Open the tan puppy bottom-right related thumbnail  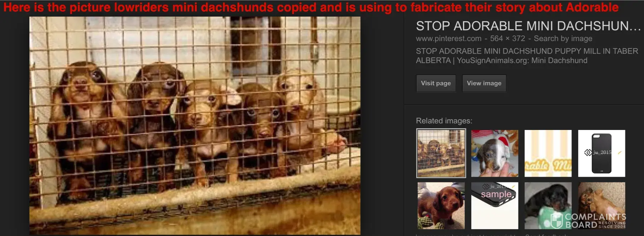(x=601, y=206)
